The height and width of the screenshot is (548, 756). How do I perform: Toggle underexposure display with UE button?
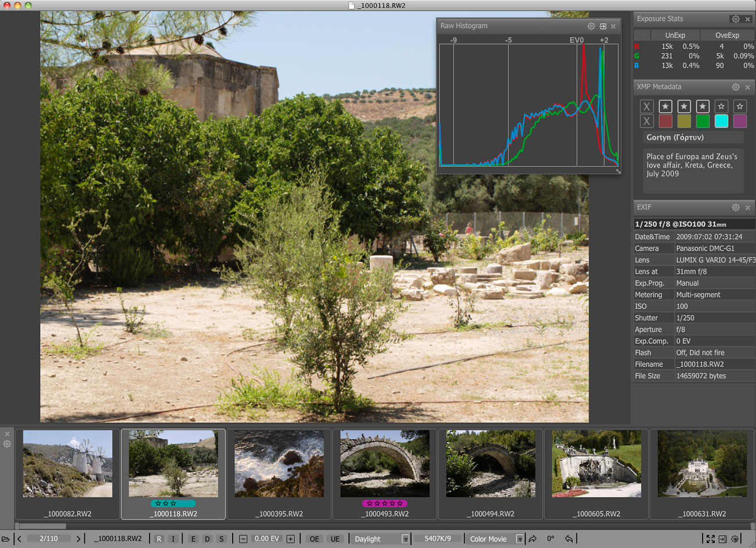335,539
